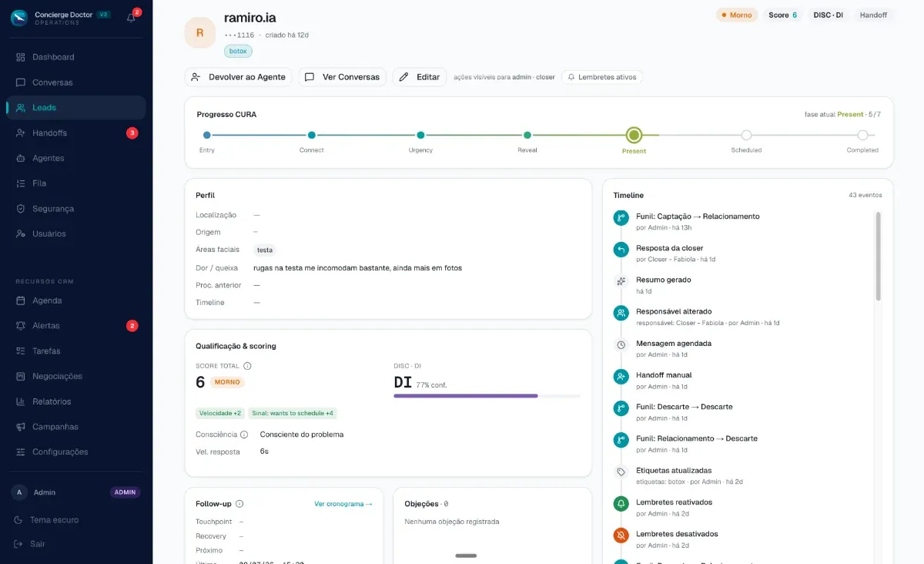Click the Resposta da closer reply icon
Viewport: 924px width, 564px height.
point(621,250)
